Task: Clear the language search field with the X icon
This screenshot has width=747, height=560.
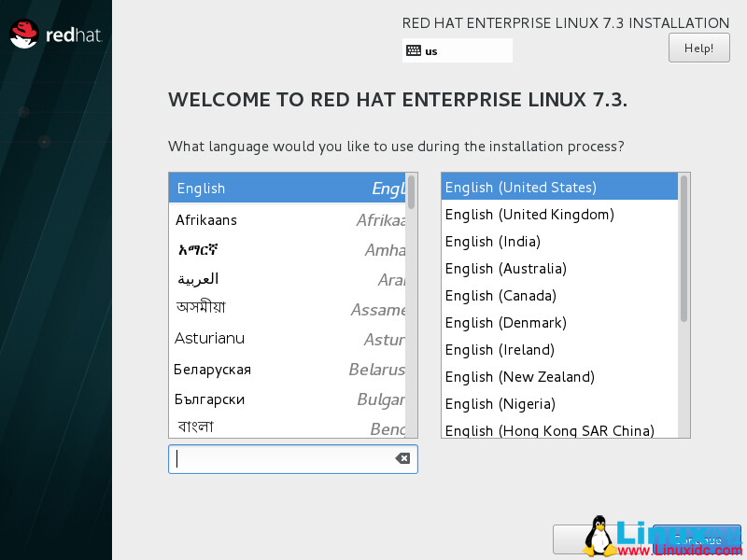Action: click(x=402, y=458)
